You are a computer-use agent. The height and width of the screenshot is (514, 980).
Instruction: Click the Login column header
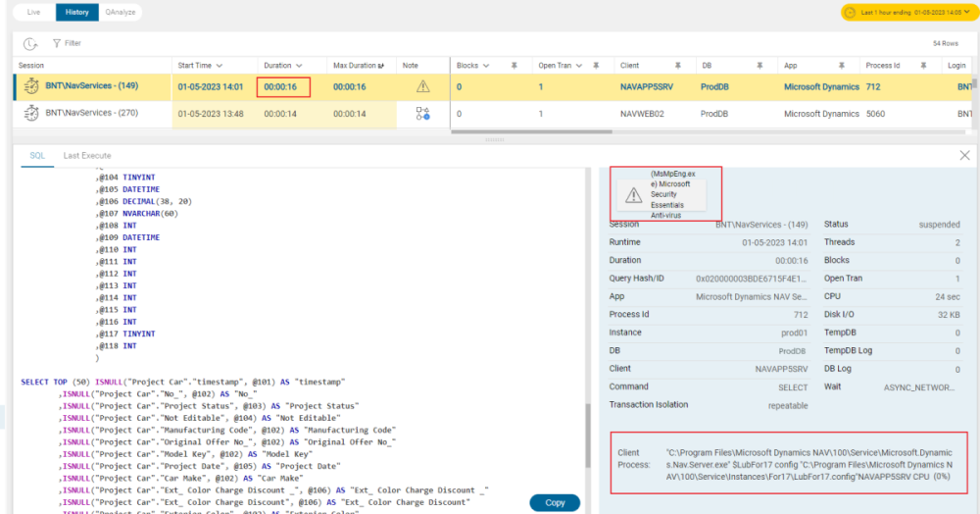pyautogui.click(x=956, y=65)
